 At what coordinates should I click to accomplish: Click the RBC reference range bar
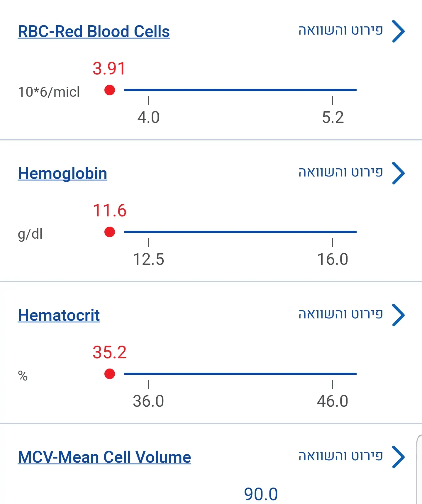coord(240,90)
